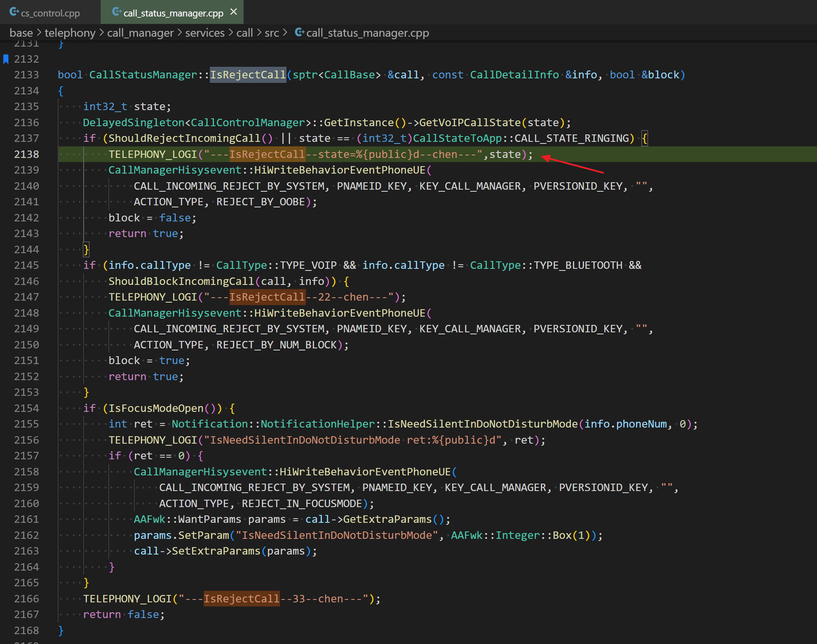Screen dimensions: 817x644
Task: Click line number 2138 in the gutter
Action: click(26, 154)
